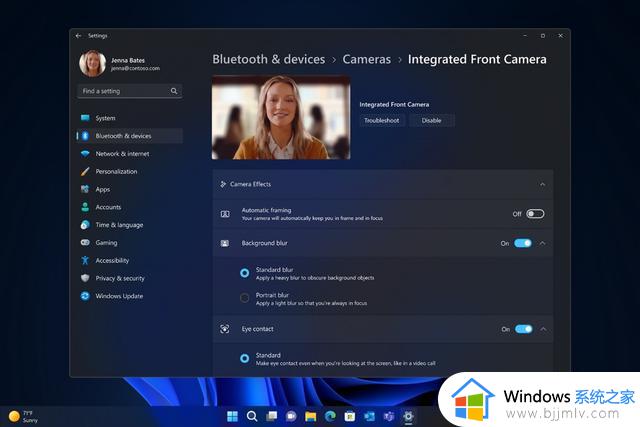Click the Bluetooth icon in sidebar
The width and height of the screenshot is (640, 427).
click(85, 136)
